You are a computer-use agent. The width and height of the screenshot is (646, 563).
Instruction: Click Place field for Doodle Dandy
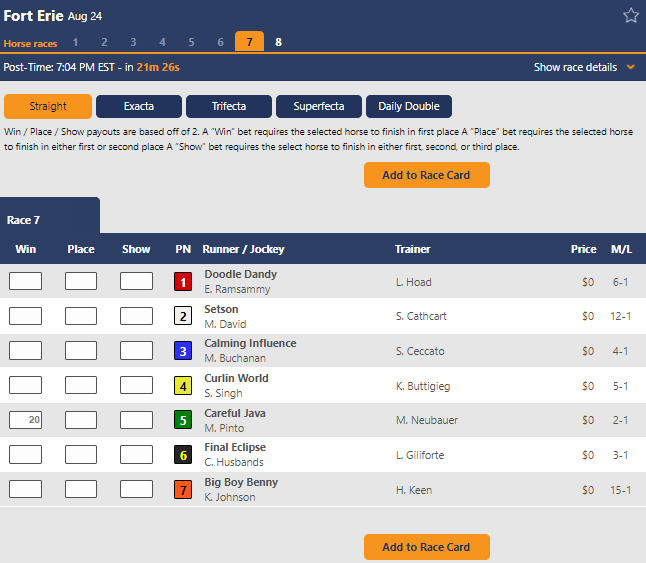point(81,281)
